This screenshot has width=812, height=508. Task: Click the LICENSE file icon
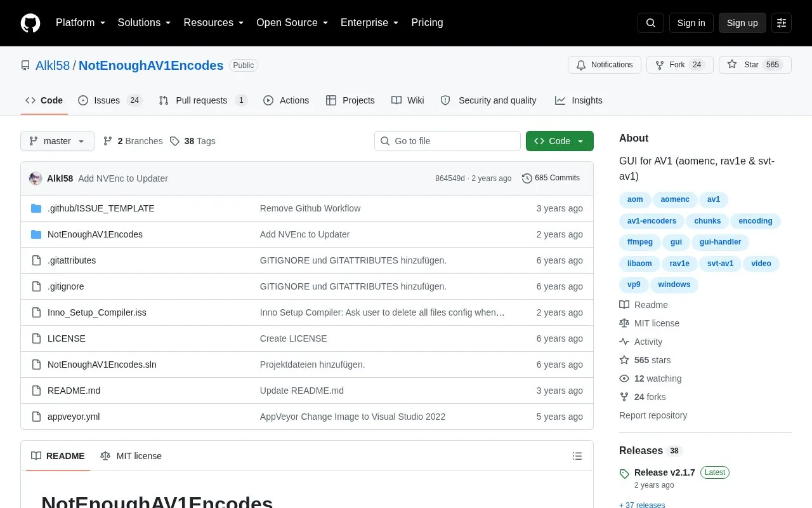click(x=36, y=338)
